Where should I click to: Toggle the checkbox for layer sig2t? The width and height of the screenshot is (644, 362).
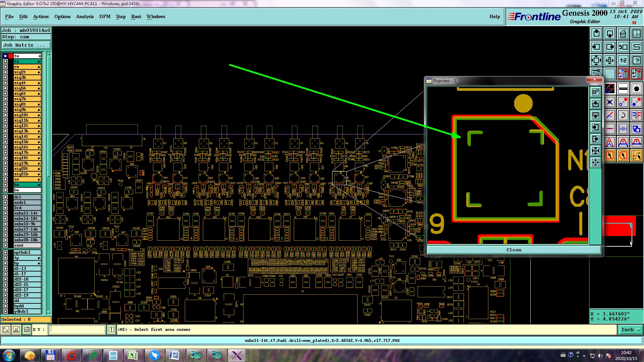(5, 72)
